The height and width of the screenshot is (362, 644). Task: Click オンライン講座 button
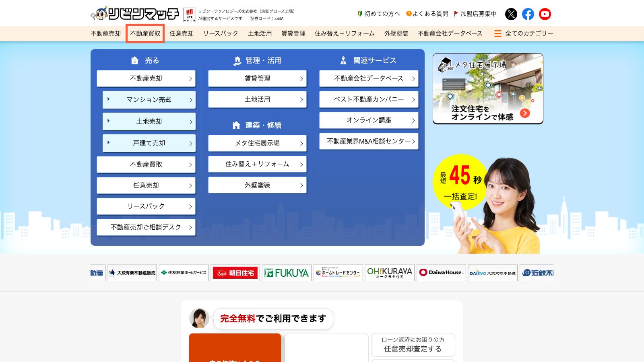(x=369, y=120)
